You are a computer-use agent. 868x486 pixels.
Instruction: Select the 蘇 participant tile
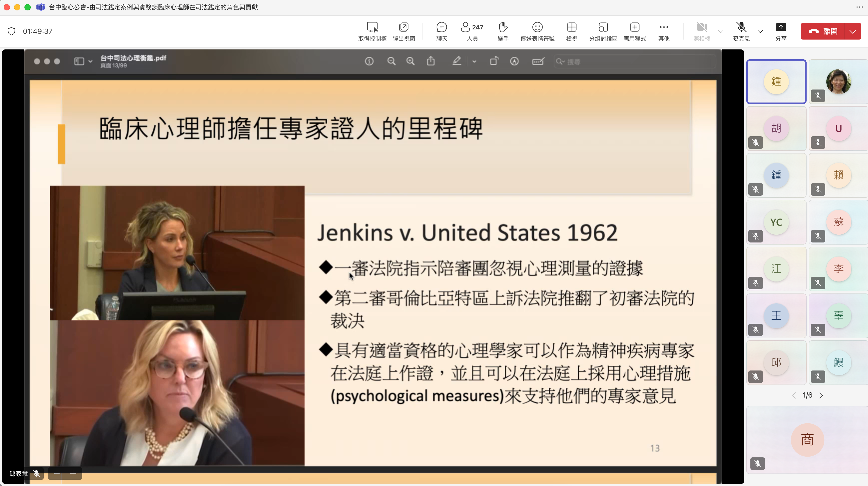click(x=838, y=222)
